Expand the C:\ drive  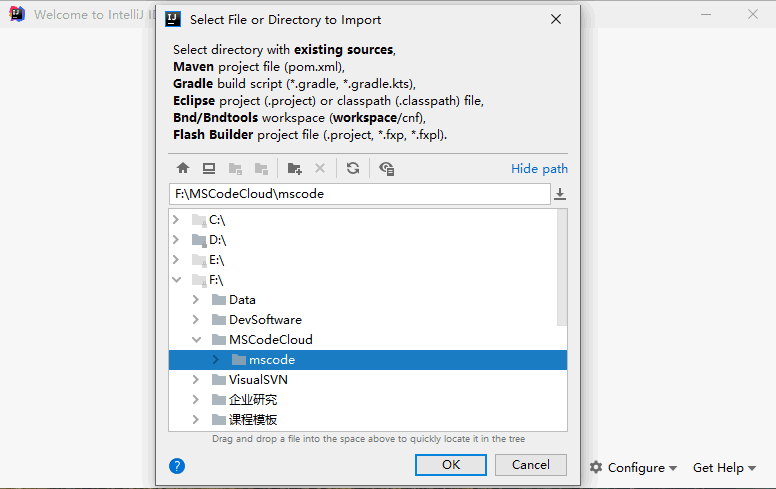[176, 220]
